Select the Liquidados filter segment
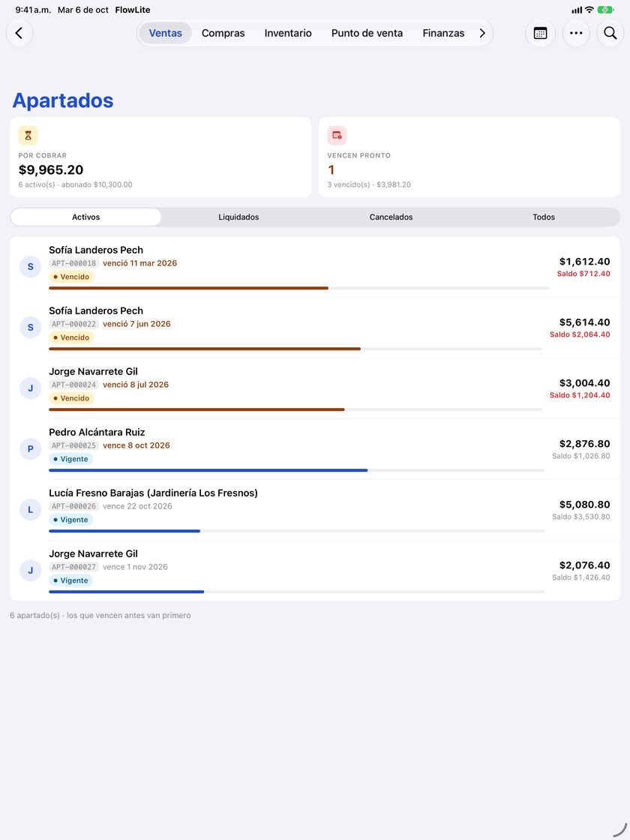The image size is (630, 840). tap(238, 217)
